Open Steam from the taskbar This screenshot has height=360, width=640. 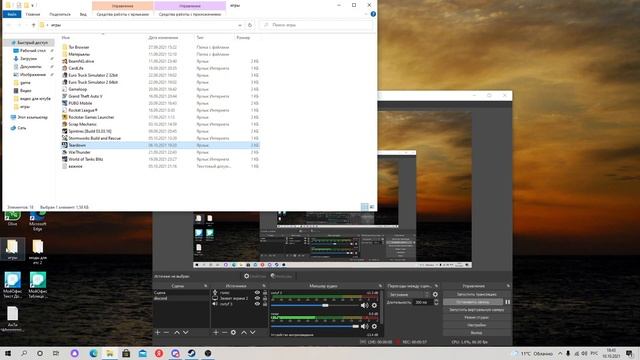(191, 353)
